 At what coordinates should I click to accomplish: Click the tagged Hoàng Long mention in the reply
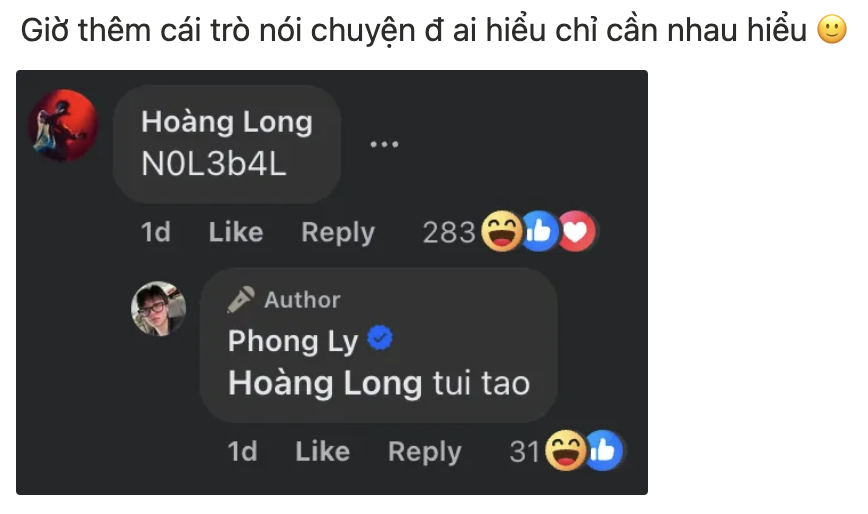click(x=325, y=383)
